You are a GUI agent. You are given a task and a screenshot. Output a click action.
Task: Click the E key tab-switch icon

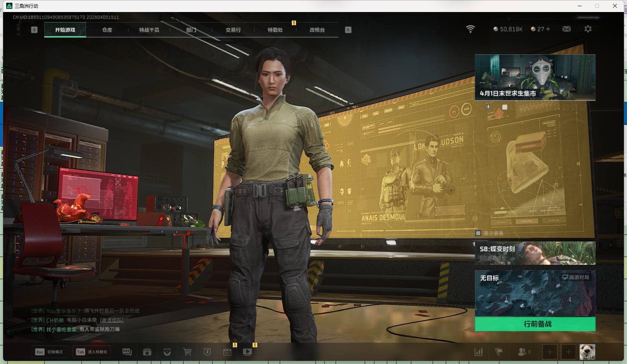(x=348, y=30)
